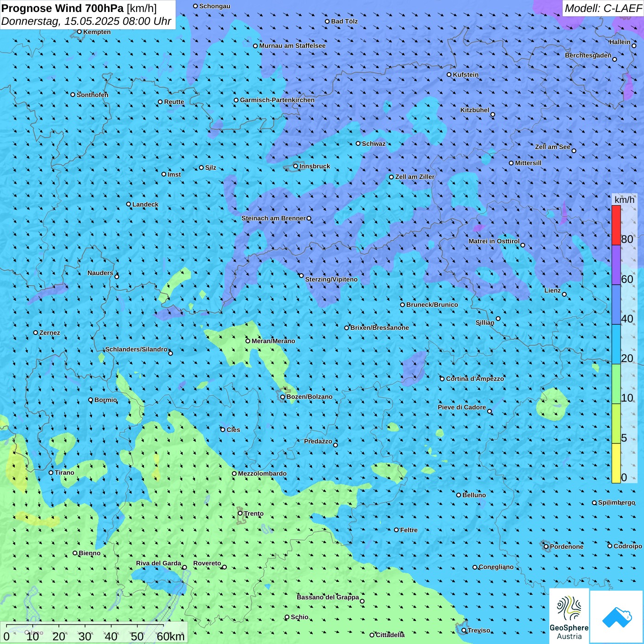Select the Kufstein city marker dot

point(449,75)
